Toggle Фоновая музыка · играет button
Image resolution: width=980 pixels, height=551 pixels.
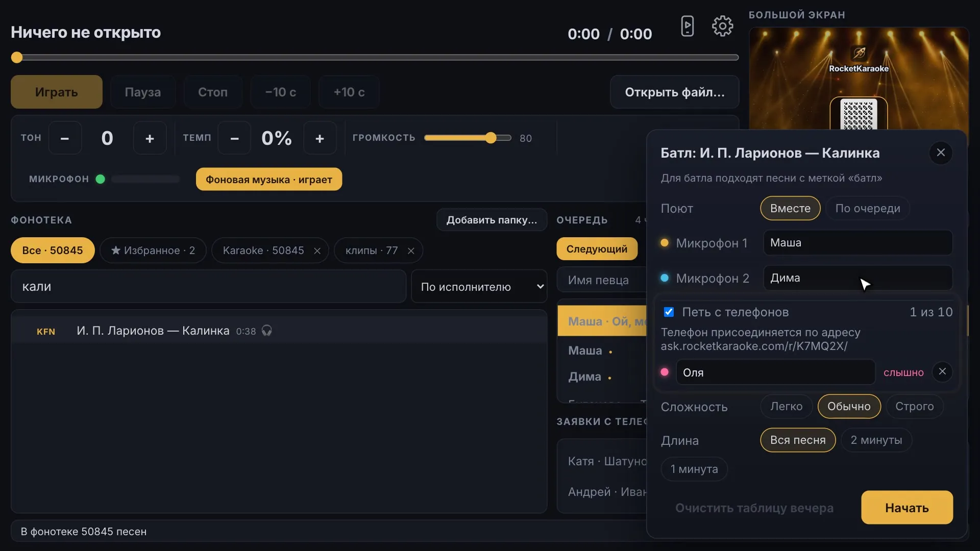click(268, 179)
